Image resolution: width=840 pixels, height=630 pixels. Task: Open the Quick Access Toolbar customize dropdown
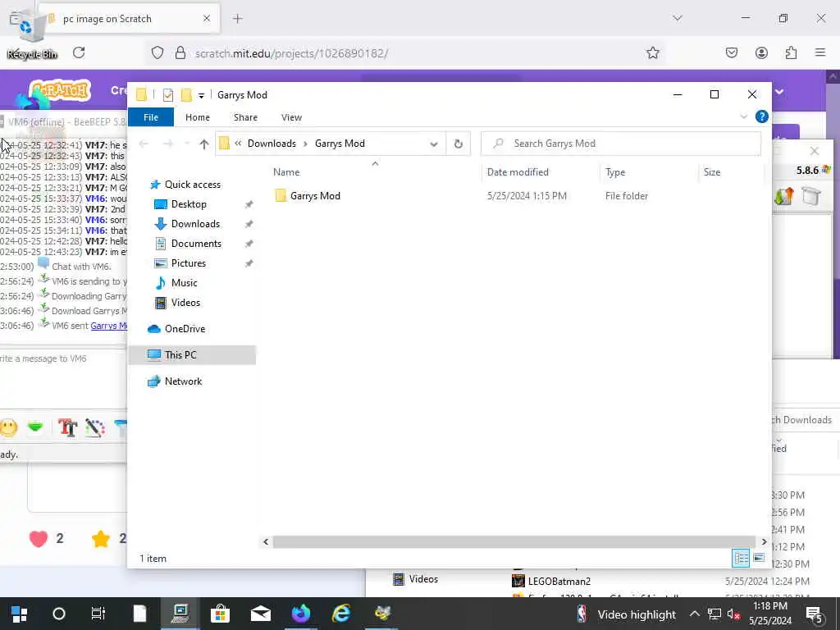(x=201, y=96)
